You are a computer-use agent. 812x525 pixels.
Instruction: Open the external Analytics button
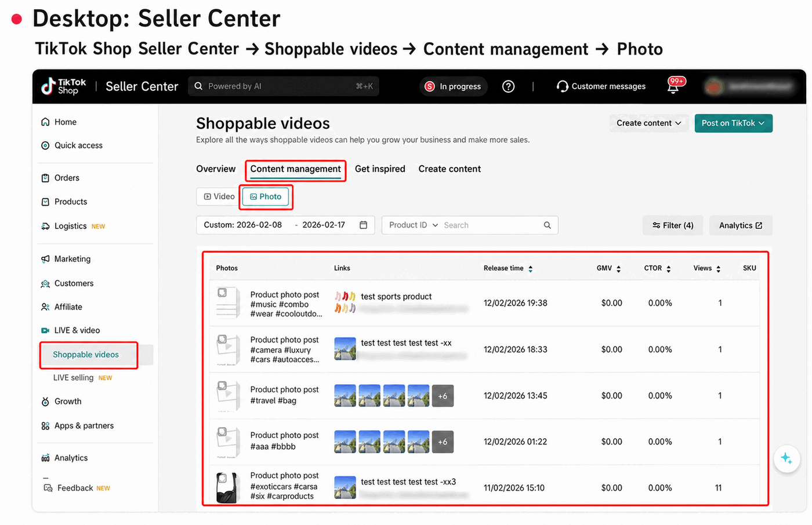tap(741, 225)
